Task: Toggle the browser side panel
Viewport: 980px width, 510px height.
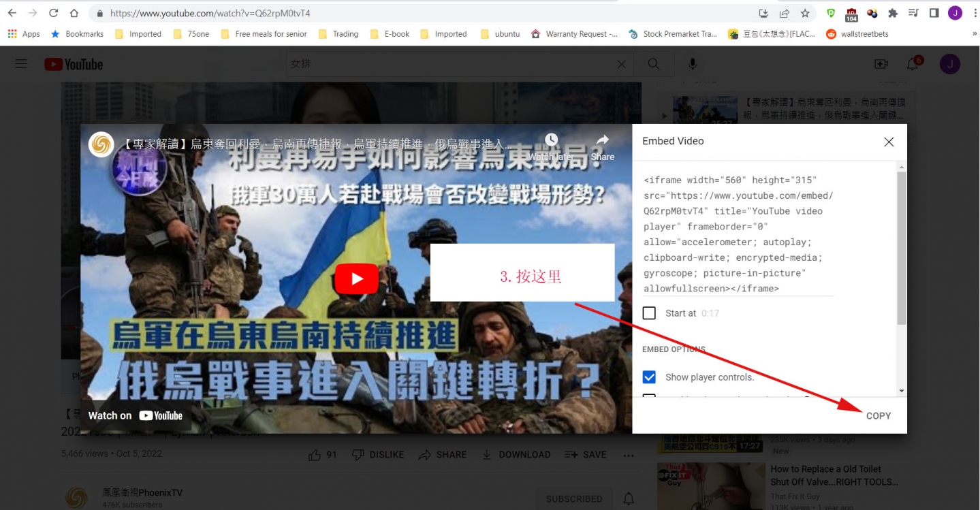Action: 934,13
